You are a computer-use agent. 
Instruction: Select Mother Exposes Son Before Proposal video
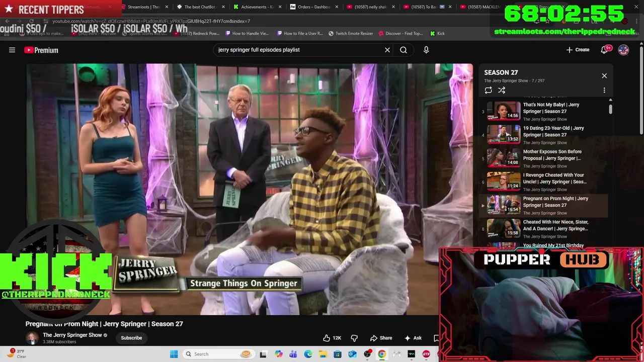[545, 158]
